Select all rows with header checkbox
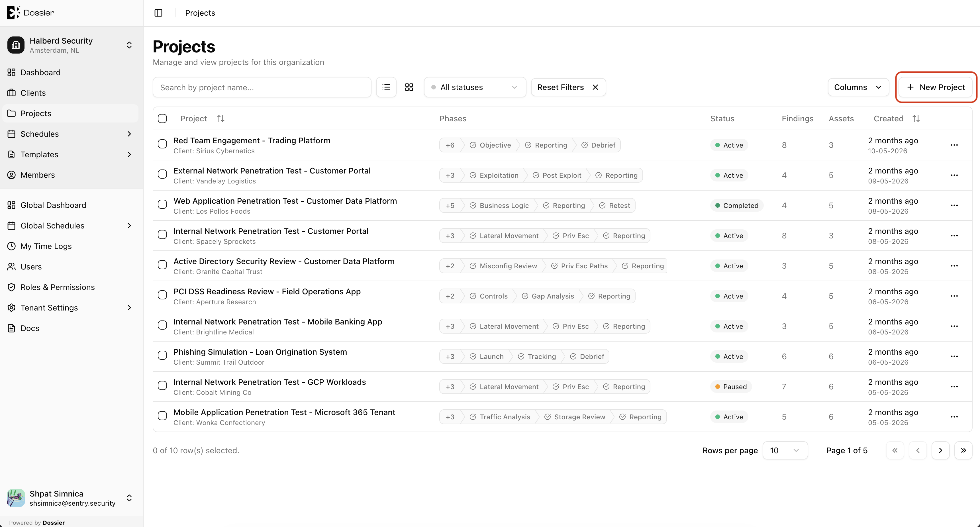The height and width of the screenshot is (527, 980). pos(162,119)
